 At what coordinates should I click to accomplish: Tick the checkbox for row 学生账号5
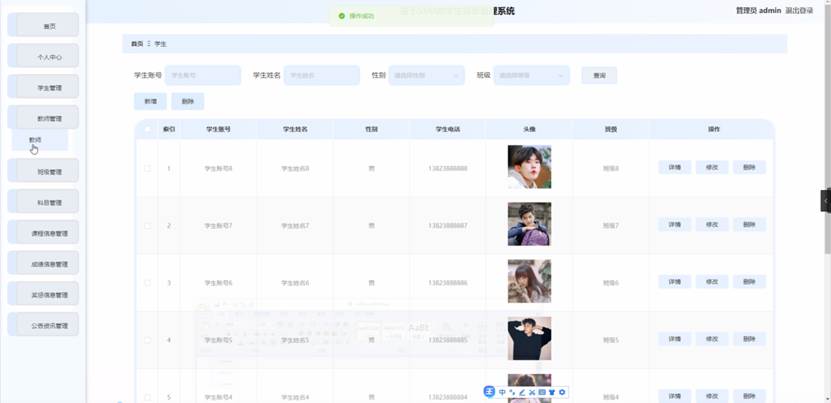[147, 340]
